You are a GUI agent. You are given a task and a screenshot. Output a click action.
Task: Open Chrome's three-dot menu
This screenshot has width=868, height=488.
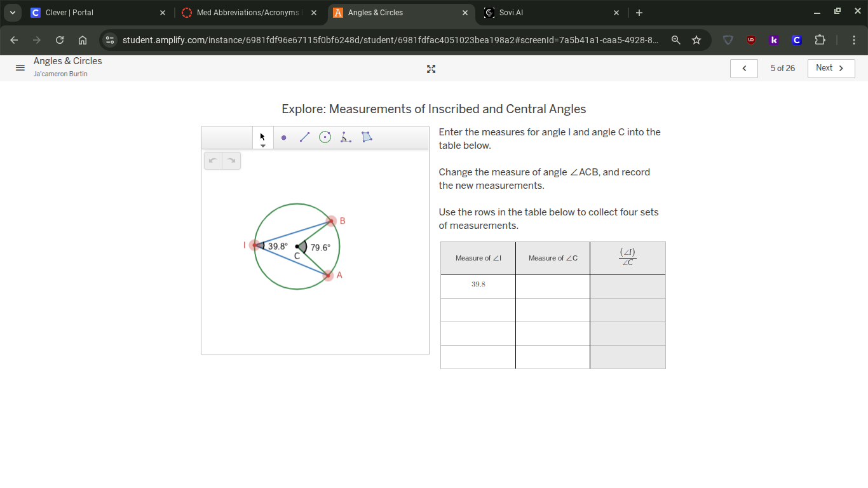click(x=854, y=39)
